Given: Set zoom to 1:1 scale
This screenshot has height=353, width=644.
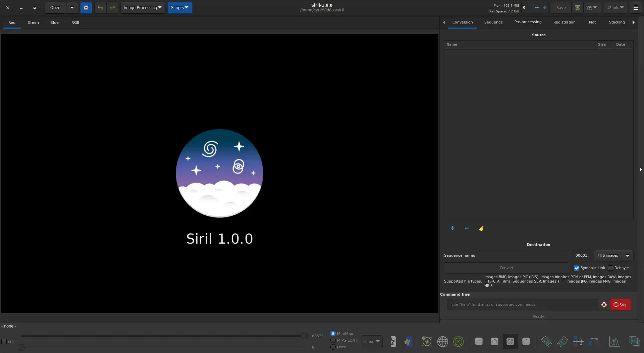Looking at the screenshot, I should point(526,341).
